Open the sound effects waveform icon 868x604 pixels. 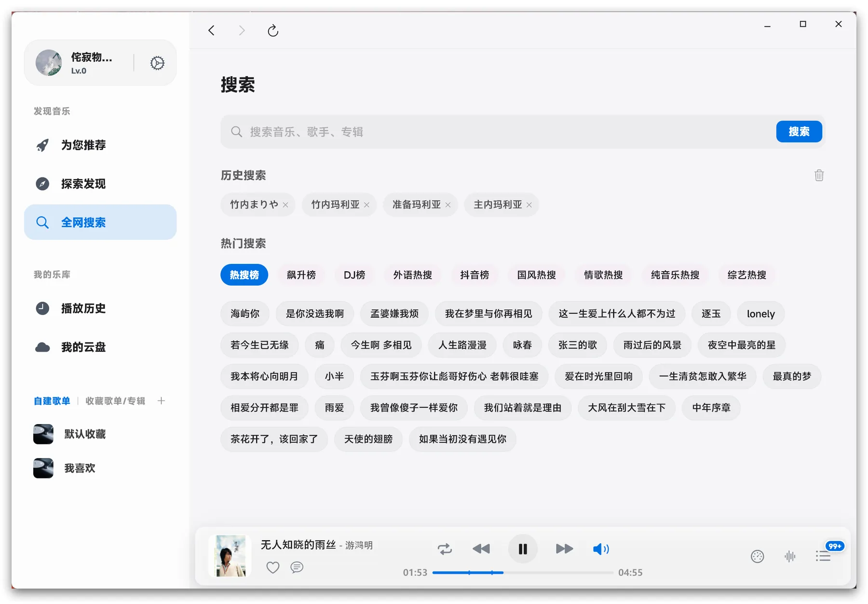click(x=790, y=556)
